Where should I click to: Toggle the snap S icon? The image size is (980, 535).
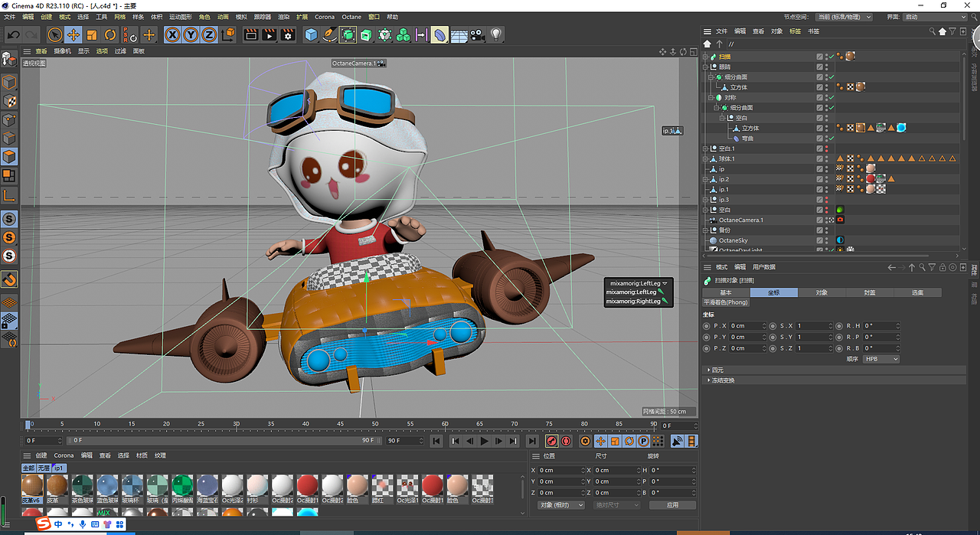(9, 220)
